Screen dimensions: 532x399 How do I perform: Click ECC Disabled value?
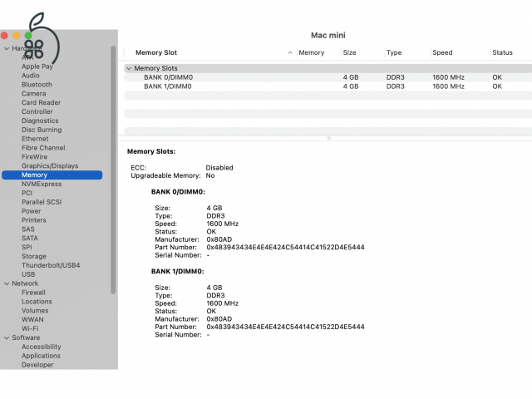[219, 168]
